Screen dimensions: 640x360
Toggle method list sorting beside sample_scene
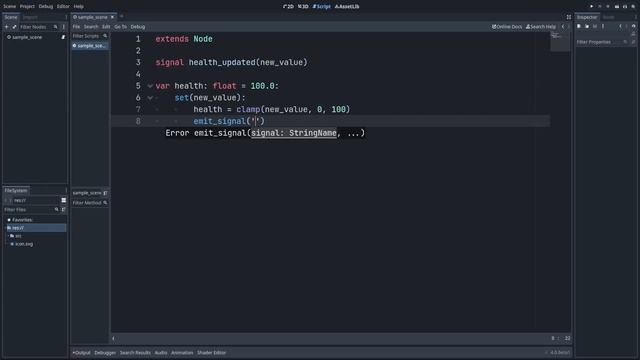pyautogui.click(x=105, y=193)
